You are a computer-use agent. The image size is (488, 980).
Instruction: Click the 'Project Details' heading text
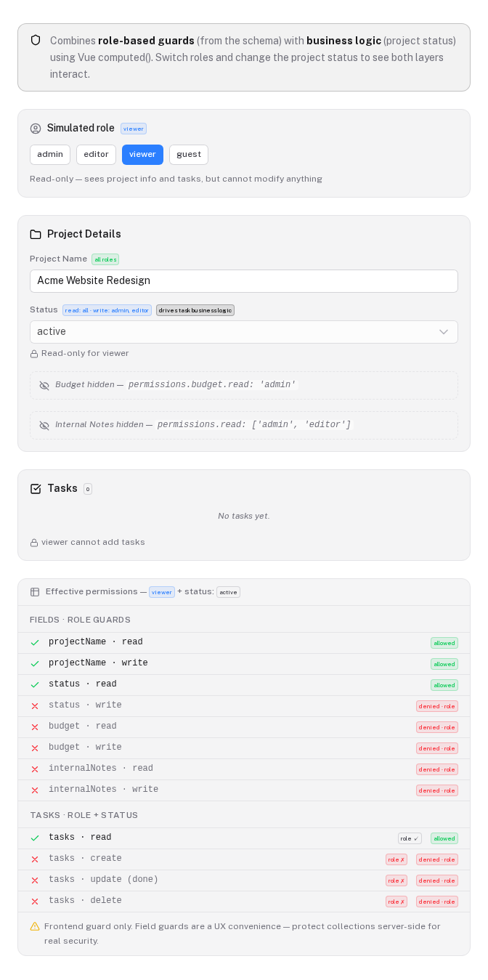[x=84, y=235]
